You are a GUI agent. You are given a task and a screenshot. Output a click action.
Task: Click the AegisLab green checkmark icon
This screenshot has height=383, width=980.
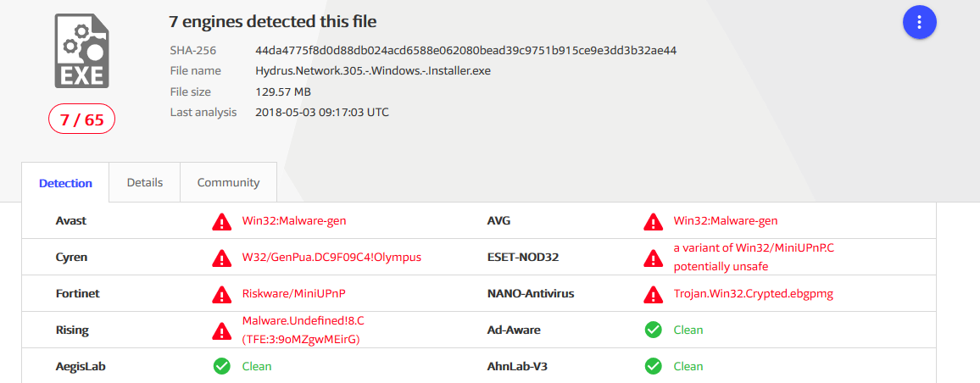[x=221, y=366]
